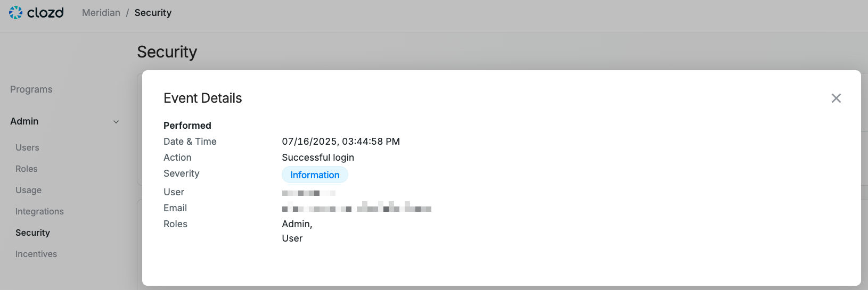Open the Programs sidebar item
Viewport: 868px width, 290px height.
click(x=31, y=89)
